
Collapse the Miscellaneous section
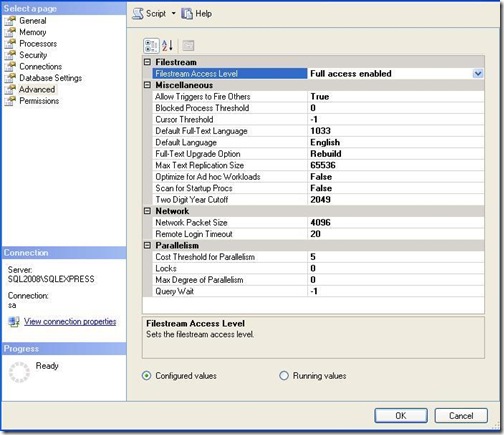coord(147,85)
